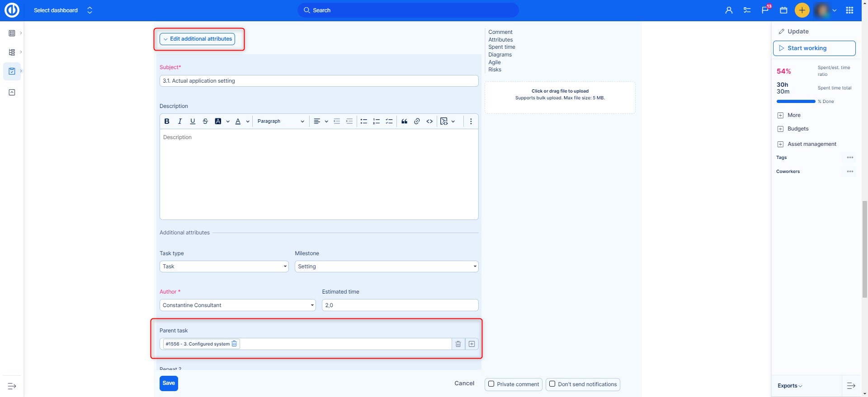The image size is (868, 397).
Task: Open the flag notifications icon
Action: 765,10
